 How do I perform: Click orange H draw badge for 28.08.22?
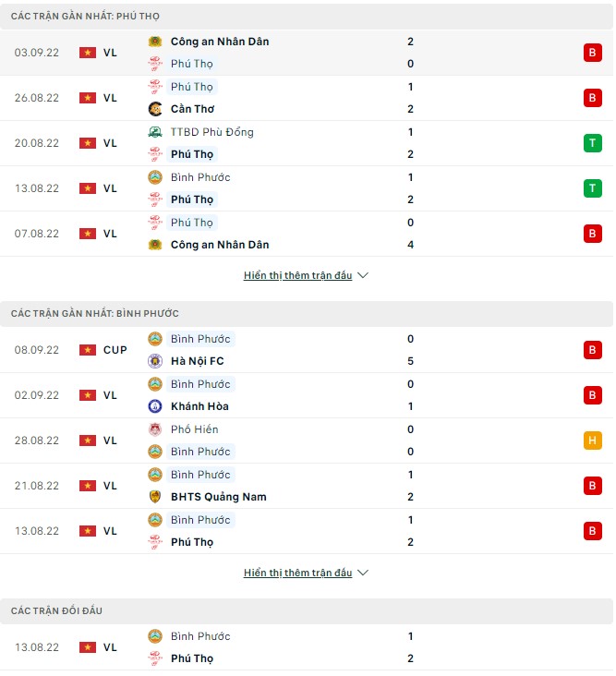click(591, 441)
